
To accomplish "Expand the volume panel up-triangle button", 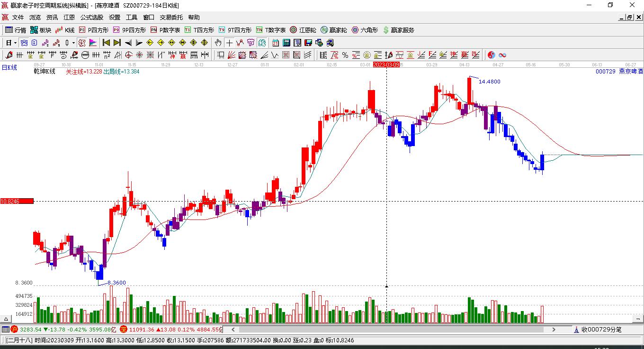I will point(7,319).
